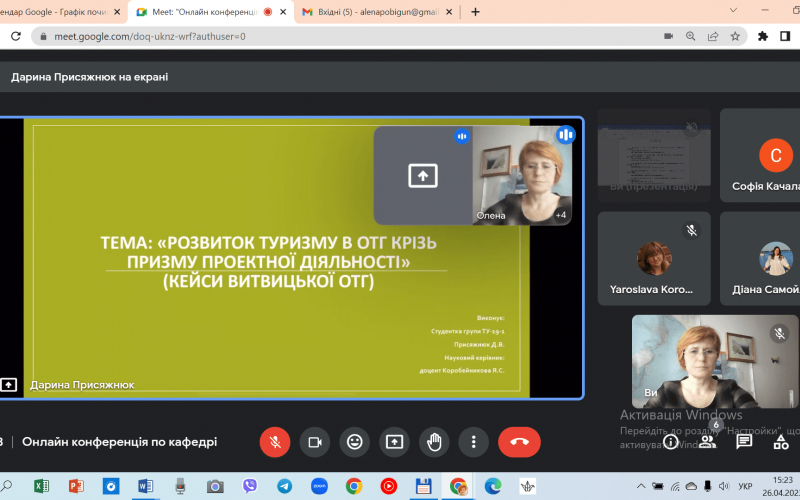Click muted mic icon on Yaroslava's tile
The width and height of the screenshot is (800, 500).
tap(691, 230)
